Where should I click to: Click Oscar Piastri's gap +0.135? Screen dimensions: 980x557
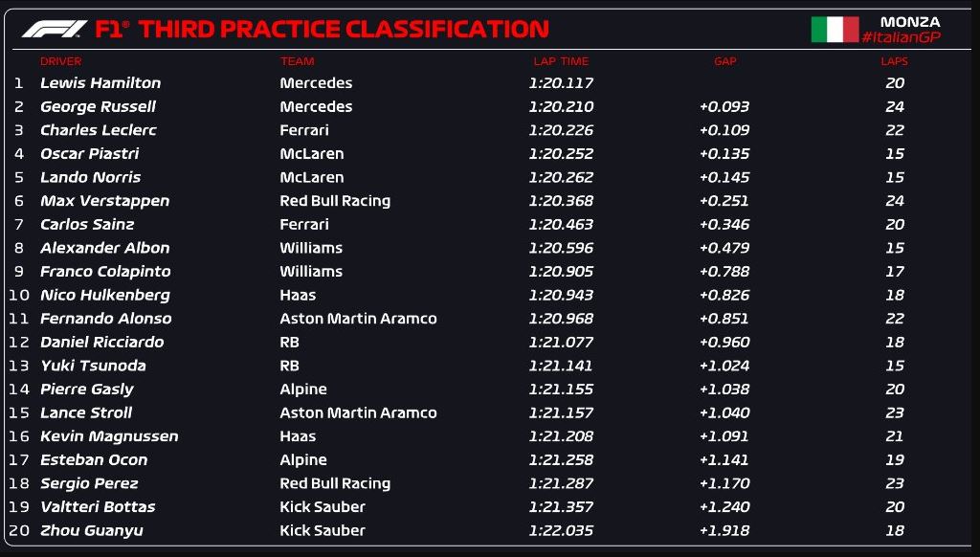tap(724, 154)
